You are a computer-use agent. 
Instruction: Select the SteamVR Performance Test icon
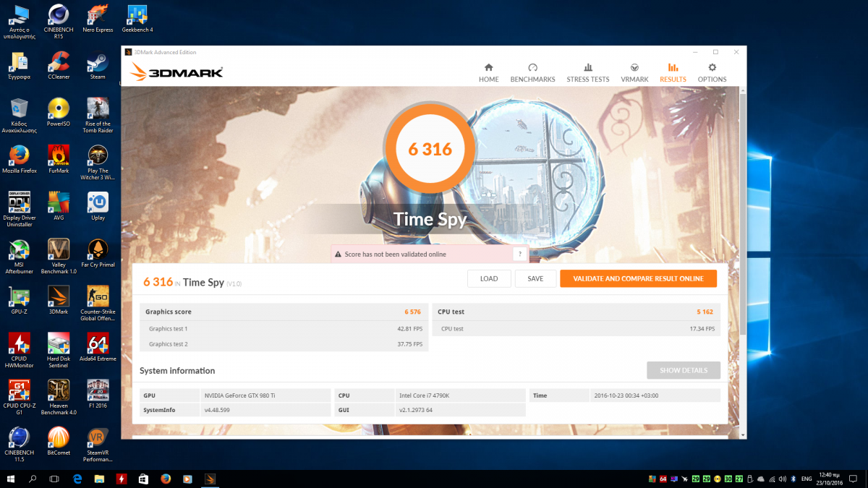click(x=98, y=445)
